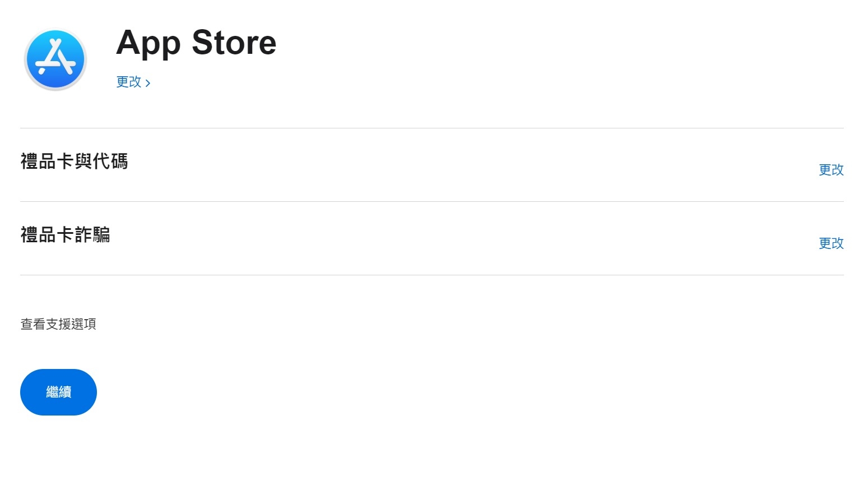Click the 代碼 characters in 禮品卡與代碼 heading
The height and width of the screenshot is (480, 868).
tap(110, 161)
